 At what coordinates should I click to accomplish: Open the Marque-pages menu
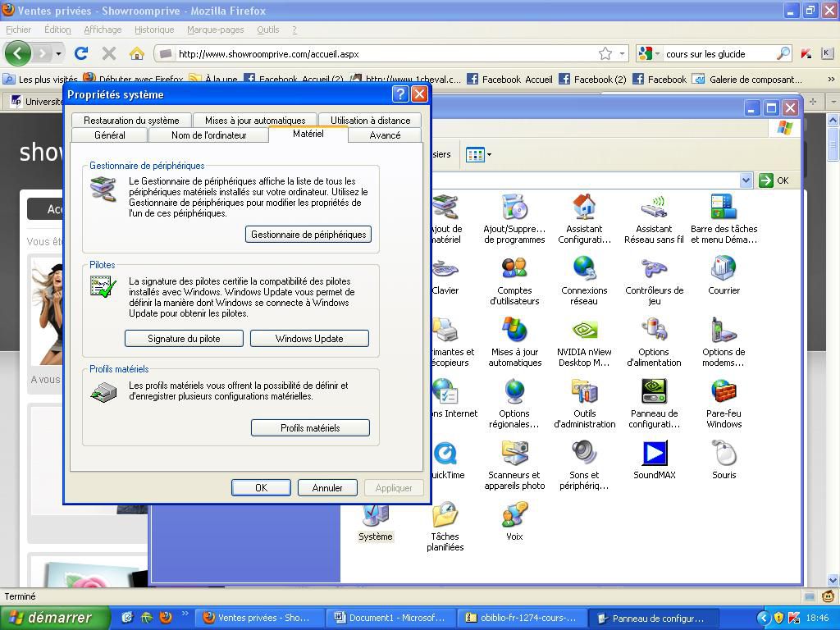pyautogui.click(x=215, y=30)
